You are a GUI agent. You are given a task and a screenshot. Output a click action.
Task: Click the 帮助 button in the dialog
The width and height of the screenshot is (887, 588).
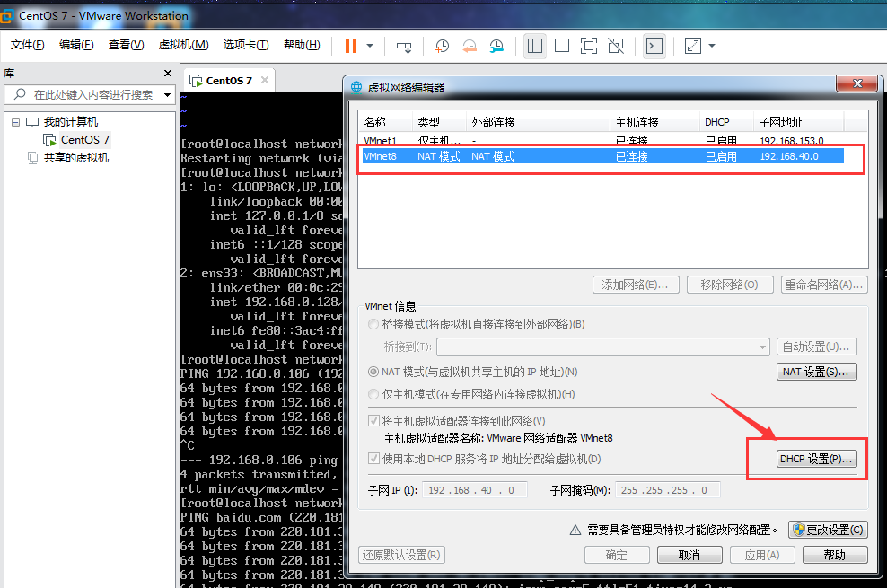835,555
